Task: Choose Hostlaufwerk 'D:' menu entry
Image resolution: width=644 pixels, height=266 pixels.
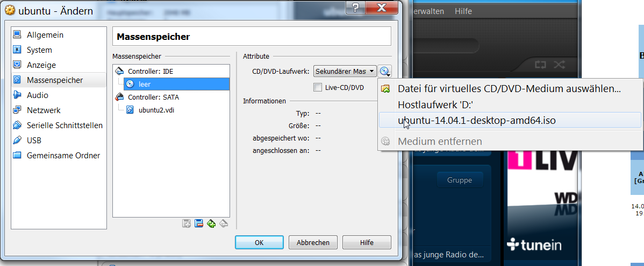Action: click(x=509, y=104)
